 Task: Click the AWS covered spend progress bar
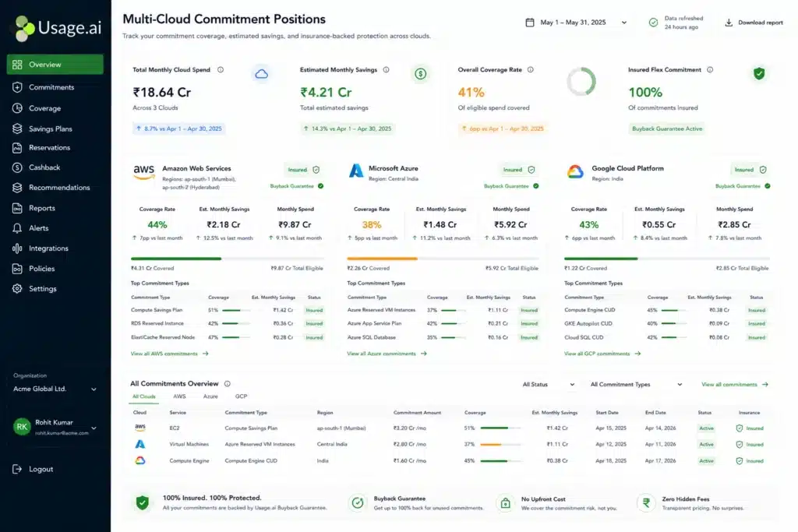227,259
